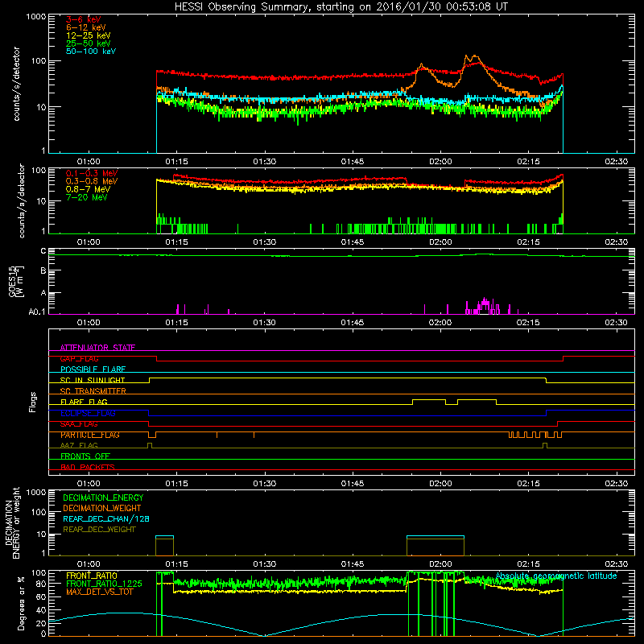
Task: Select the FRONTS_OFF flag label
Action: 85,456
